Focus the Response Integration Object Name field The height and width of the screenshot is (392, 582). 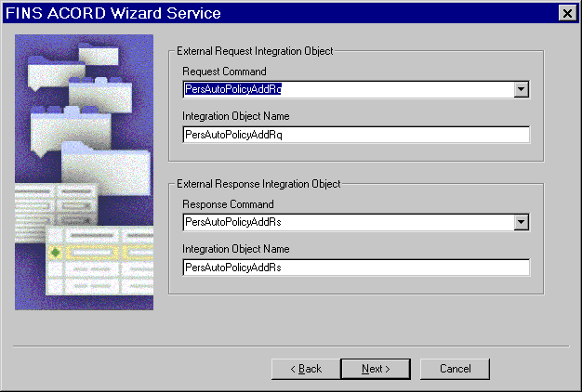(356, 268)
